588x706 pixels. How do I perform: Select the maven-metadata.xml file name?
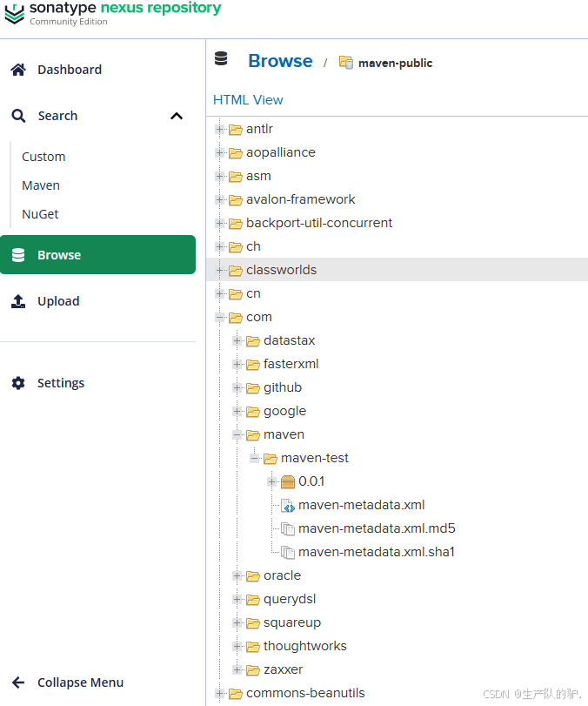[x=362, y=505]
